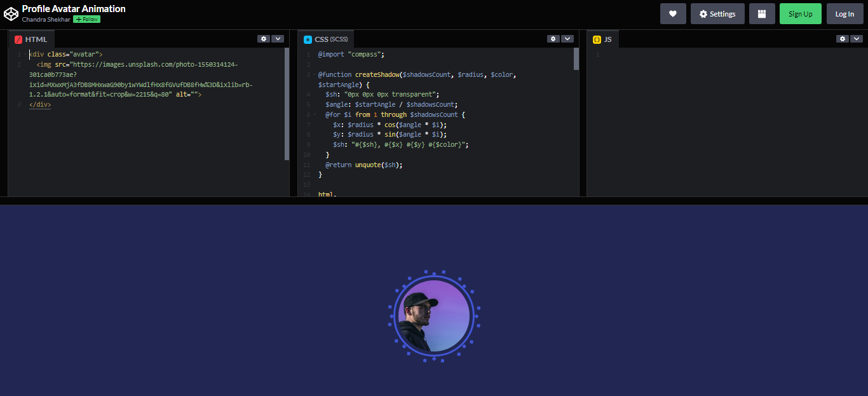Expand the HTML panel actions chevron
The image size is (868, 396).
278,38
